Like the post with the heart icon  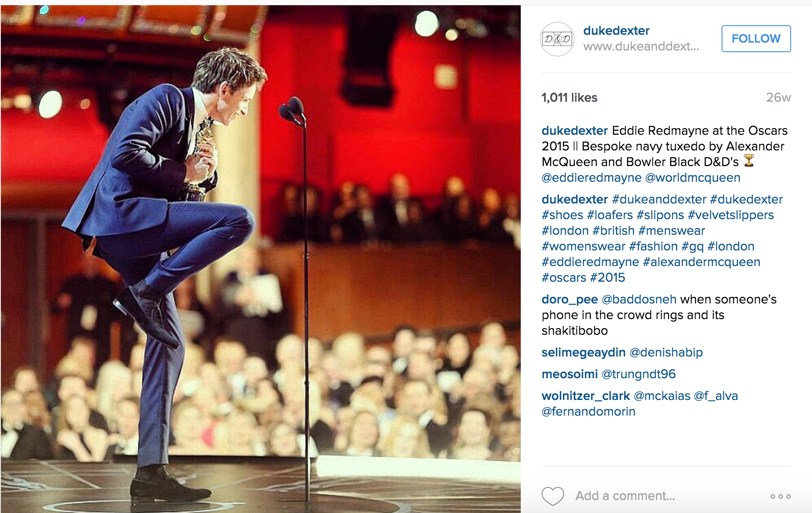tap(552, 496)
